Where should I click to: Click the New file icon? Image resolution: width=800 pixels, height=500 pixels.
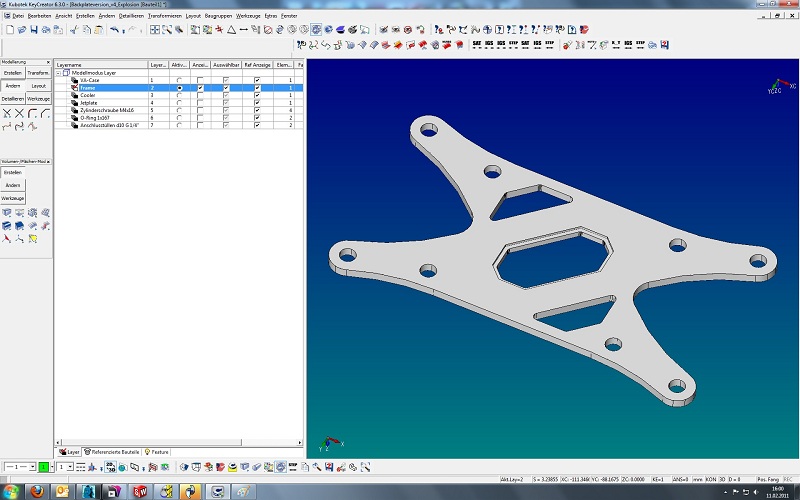point(10,30)
